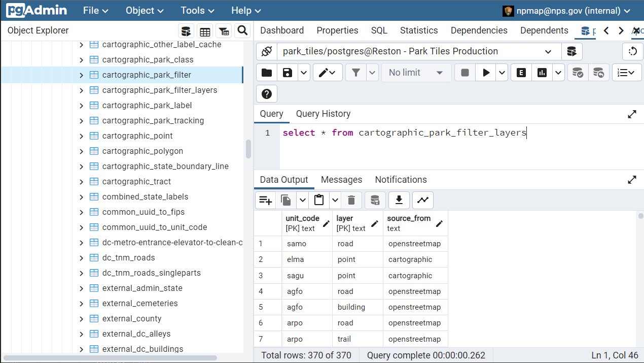Switch to the Messages tab
The width and height of the screenshot is (644, 363).
point(341,180)
